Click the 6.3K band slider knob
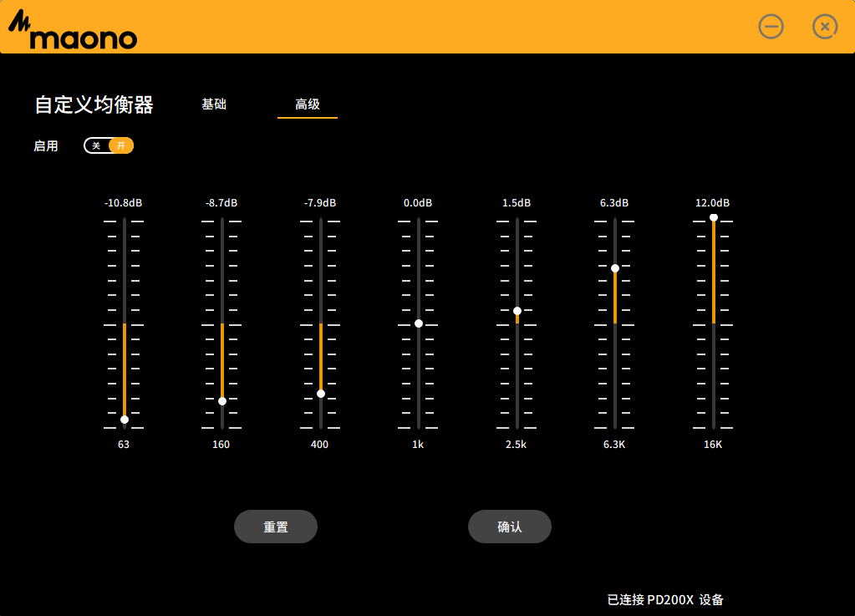This screenshot has width=855, height=616. click(x=615, y=268)
